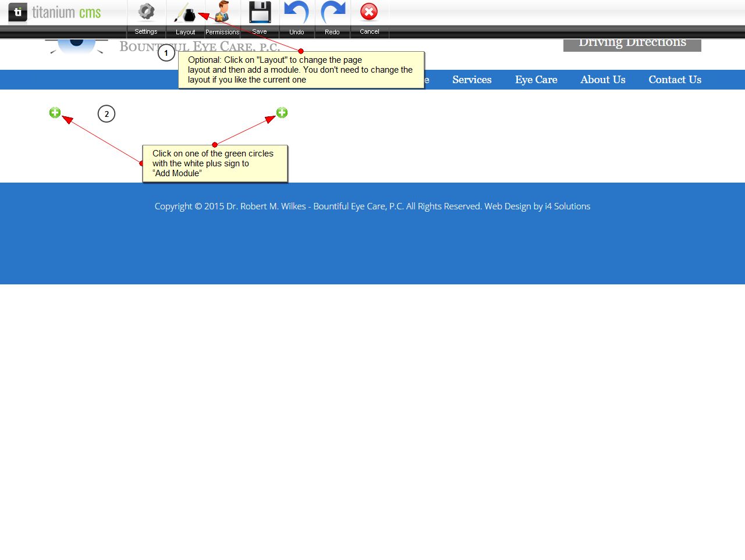Add a module using the right green plus
The image size is (745, 560).
click(x=282, y=113)
